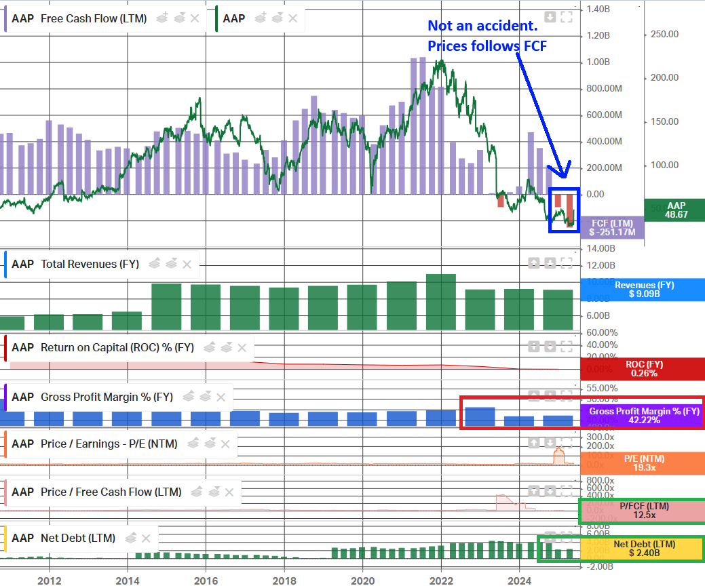Remove the Return on Capital (ROC) series
705x588 pixels.
click(242, 348)
